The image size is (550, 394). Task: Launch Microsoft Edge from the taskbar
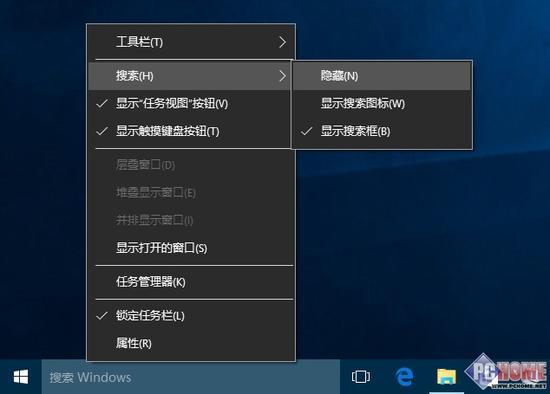tap(404, 377)
